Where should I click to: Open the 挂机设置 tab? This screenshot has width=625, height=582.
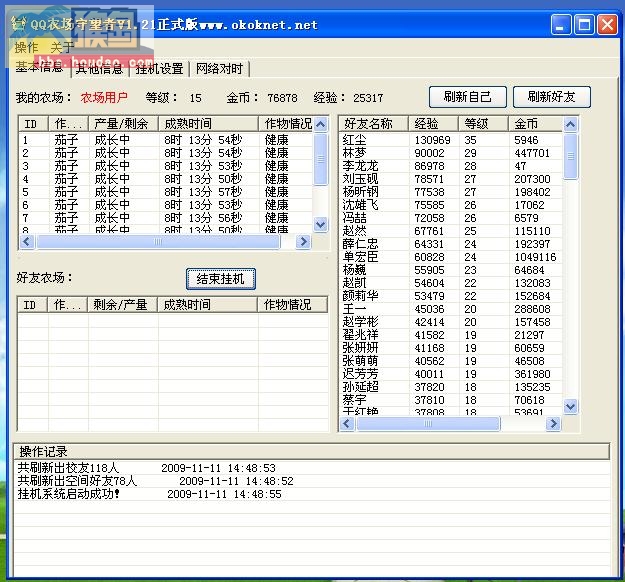pyautogui.click(x=159, y=69)
